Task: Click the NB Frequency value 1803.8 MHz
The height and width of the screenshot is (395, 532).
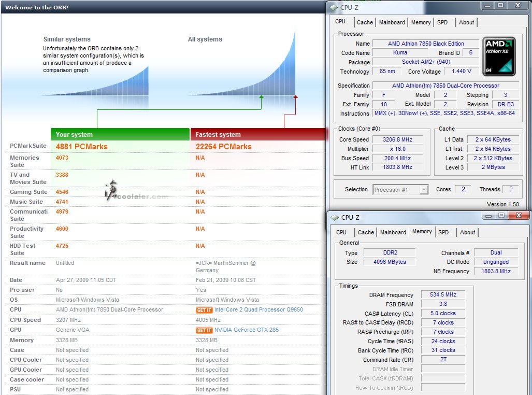Action: tap(496, 271)
